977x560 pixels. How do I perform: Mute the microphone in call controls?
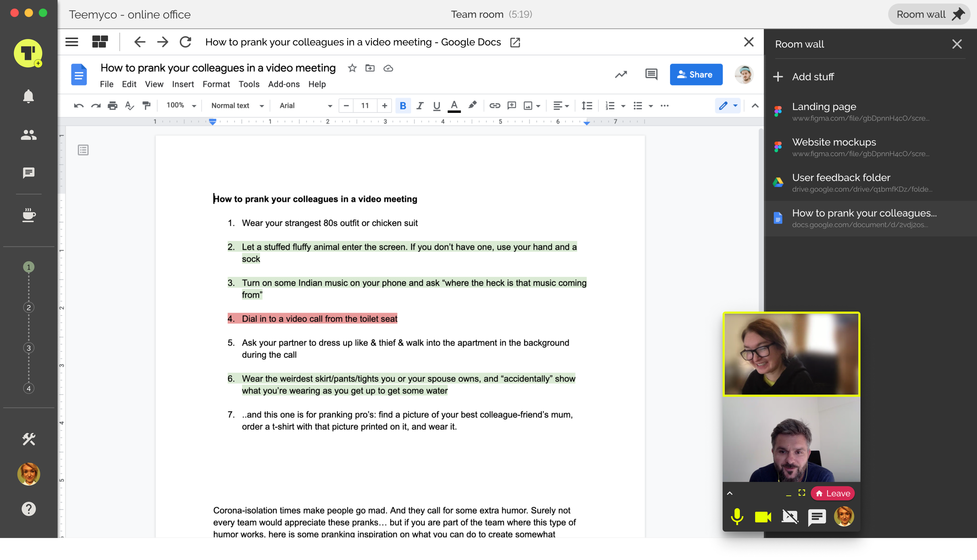coord(737,517)
